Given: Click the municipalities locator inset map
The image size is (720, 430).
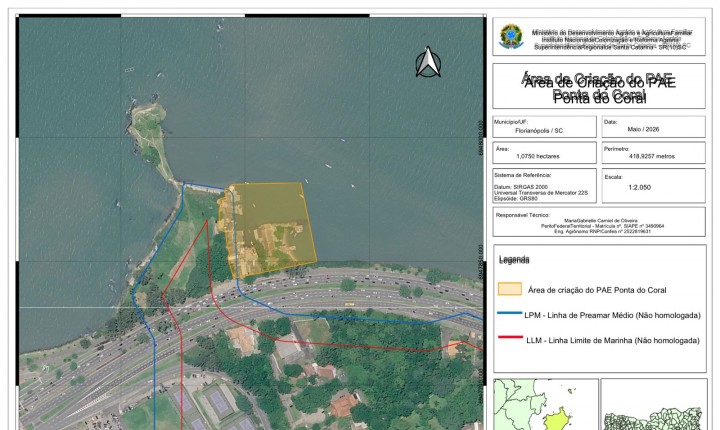Looking at the screenshot, I should pos(654,404).
